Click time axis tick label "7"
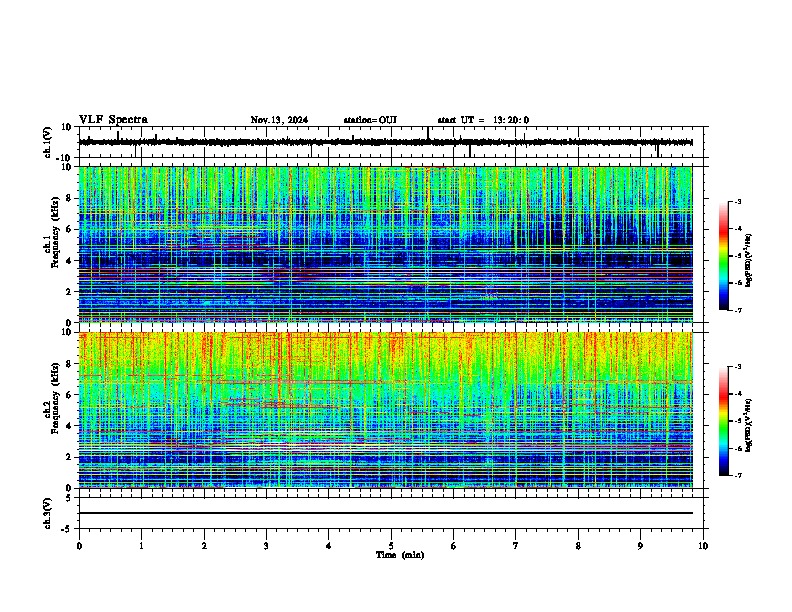This screenshot has width=792, height=612. [x=516, y=546]
